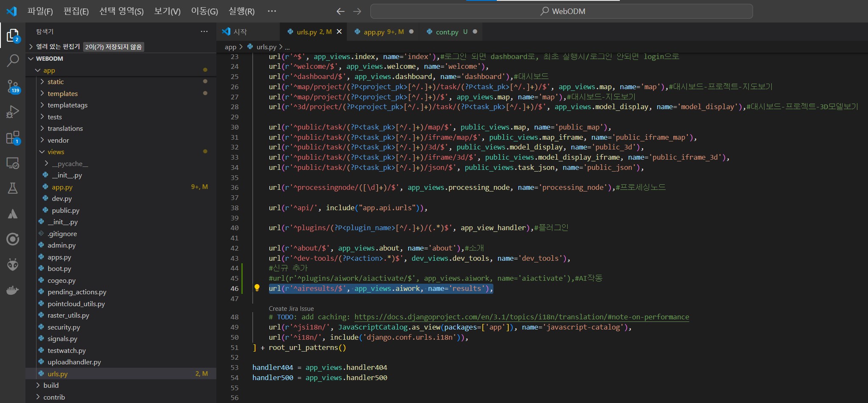Open the Explorer view in activity bar
This screenshot has width=868, height=403.
13,36
